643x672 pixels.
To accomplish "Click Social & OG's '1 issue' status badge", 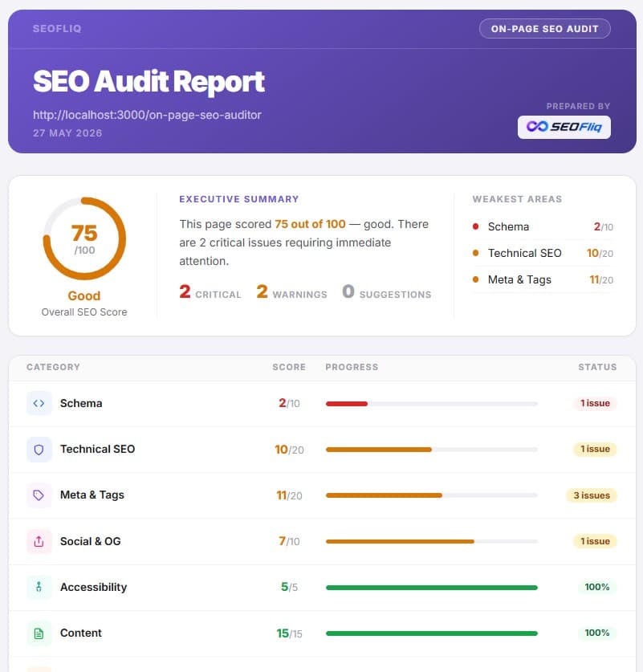I will click(595, 541).
